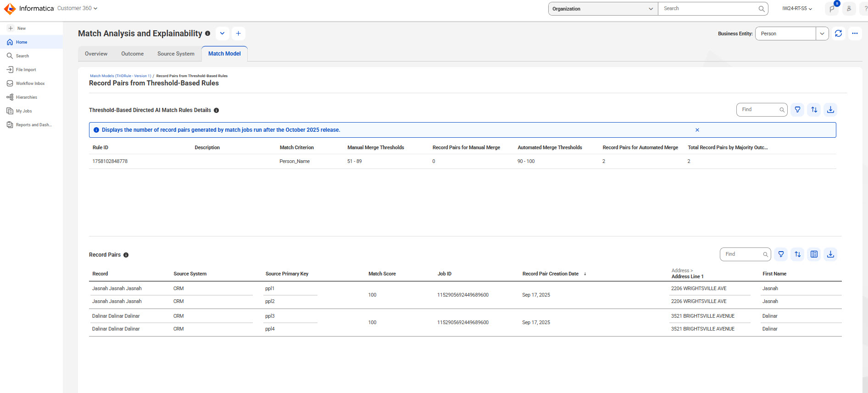Open the notifications flag icon
Screen dimensions: 868x393
[832, 9]
